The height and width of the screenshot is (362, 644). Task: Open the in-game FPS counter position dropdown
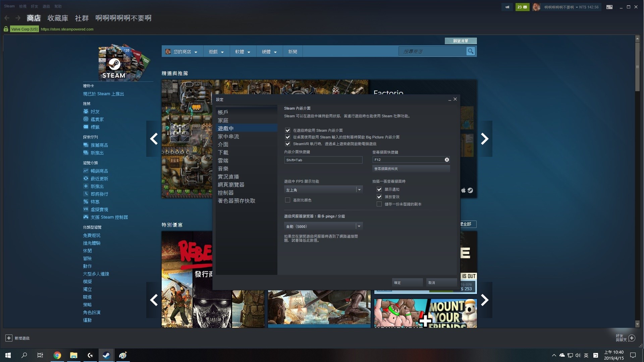pyautogui.click(x=323, y=190)
